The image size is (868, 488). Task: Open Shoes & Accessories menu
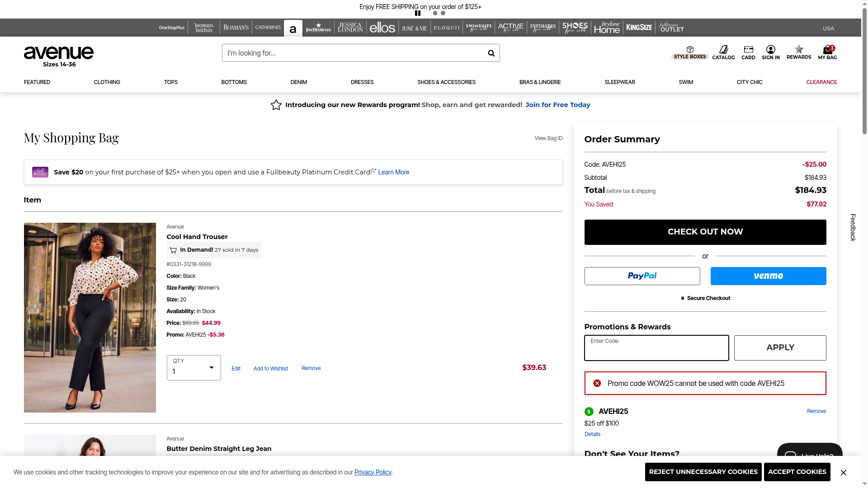pos(447,82)
